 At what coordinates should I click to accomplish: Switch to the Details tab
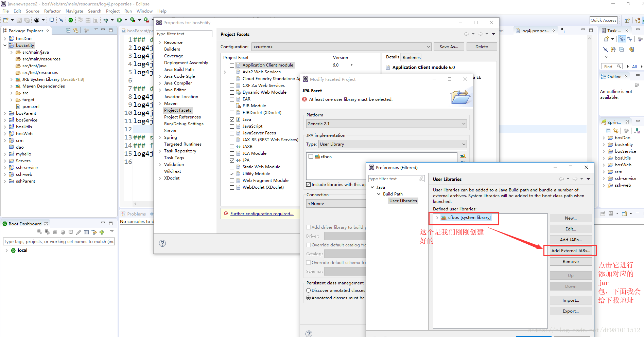coord(393,57)
